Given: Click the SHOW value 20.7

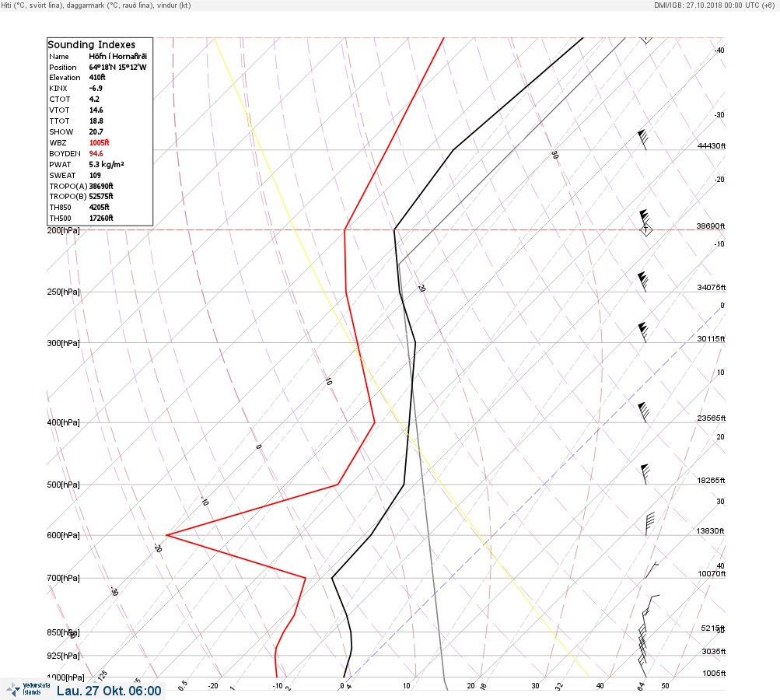Looking at the screenshot, I should click(x=96, y=132).
